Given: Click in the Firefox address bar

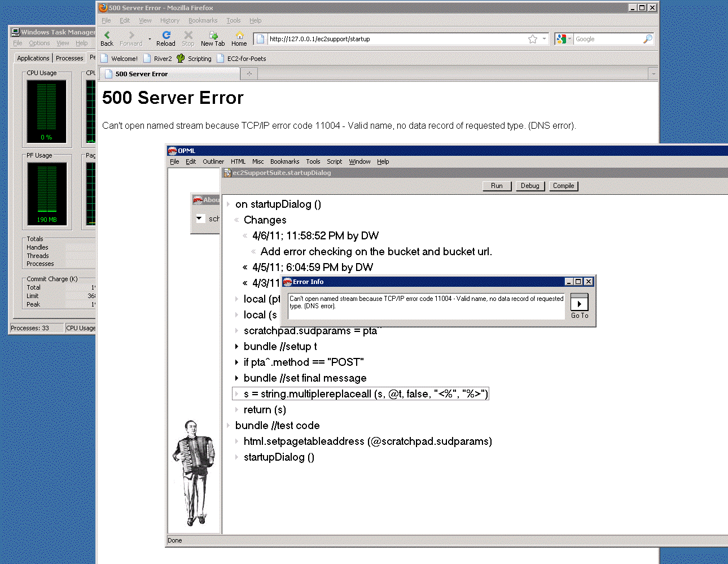Looking at the screenshot, I should coord(395,39).
